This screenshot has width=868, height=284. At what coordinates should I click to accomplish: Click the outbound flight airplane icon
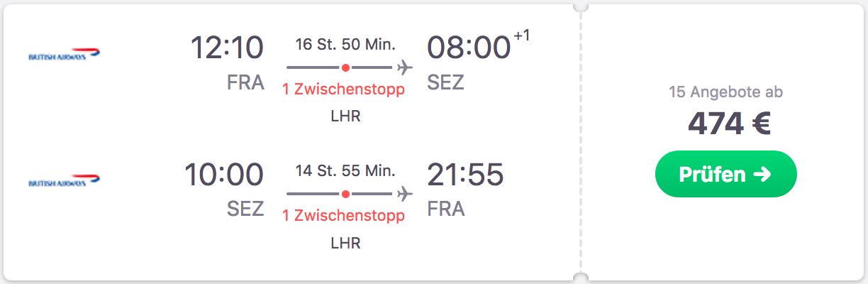pyautogui.click(x=405, y=68)
